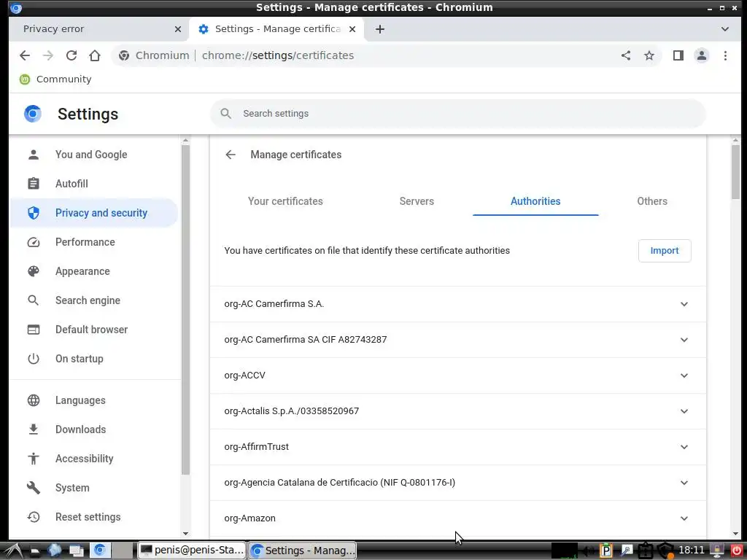Open Reset settings label
Viewport: 747px width, 560px height.
[x=88, y=517]
